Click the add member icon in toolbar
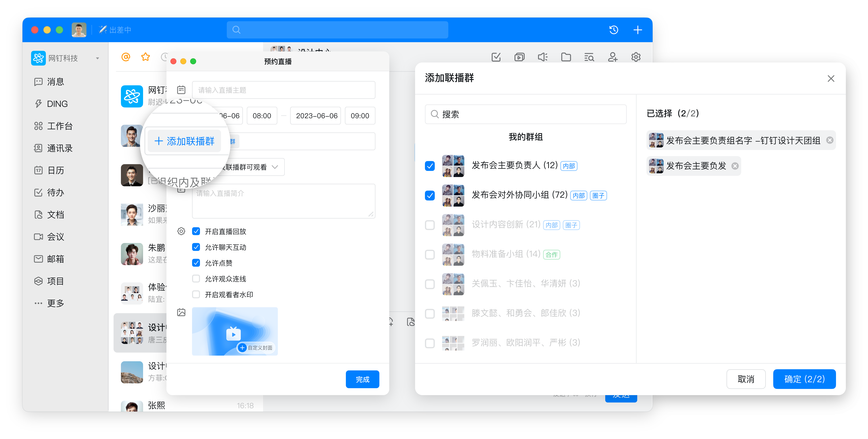This screenshot has width=868, height=439. [x=613, y=57]
